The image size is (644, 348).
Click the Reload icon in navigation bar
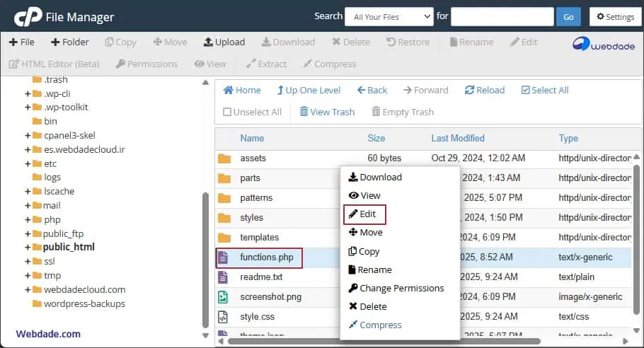click(x=469, y=90)
